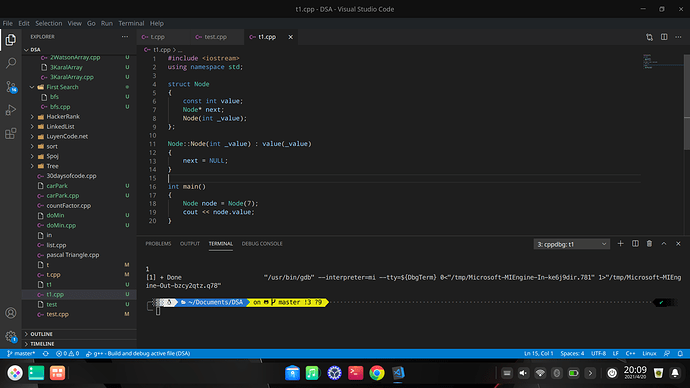Expand the HackerRank folder

click(x=63, y=117)
